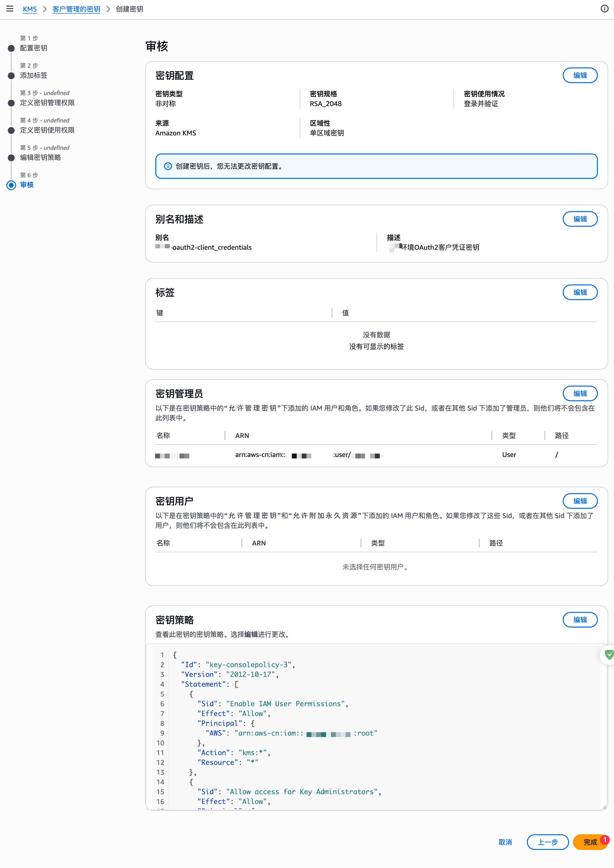Edit the 别名和描述 section

[580, 219]
